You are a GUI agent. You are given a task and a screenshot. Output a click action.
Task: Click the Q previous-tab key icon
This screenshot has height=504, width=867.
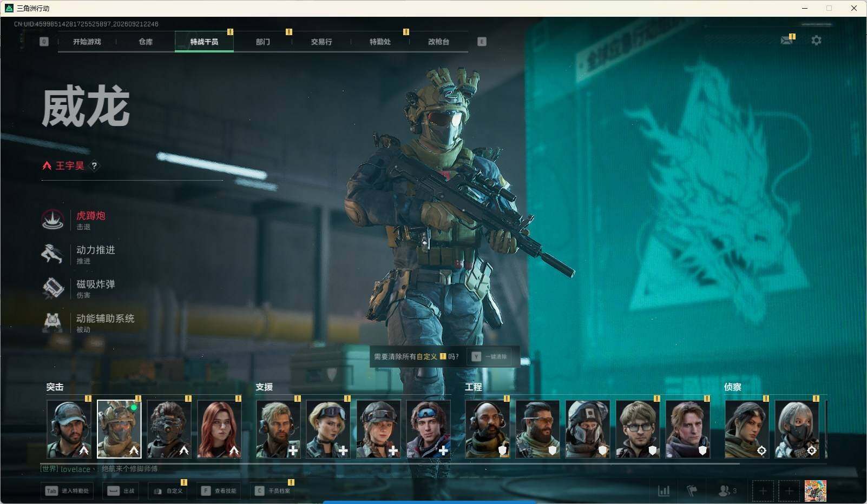click(44, 42)
